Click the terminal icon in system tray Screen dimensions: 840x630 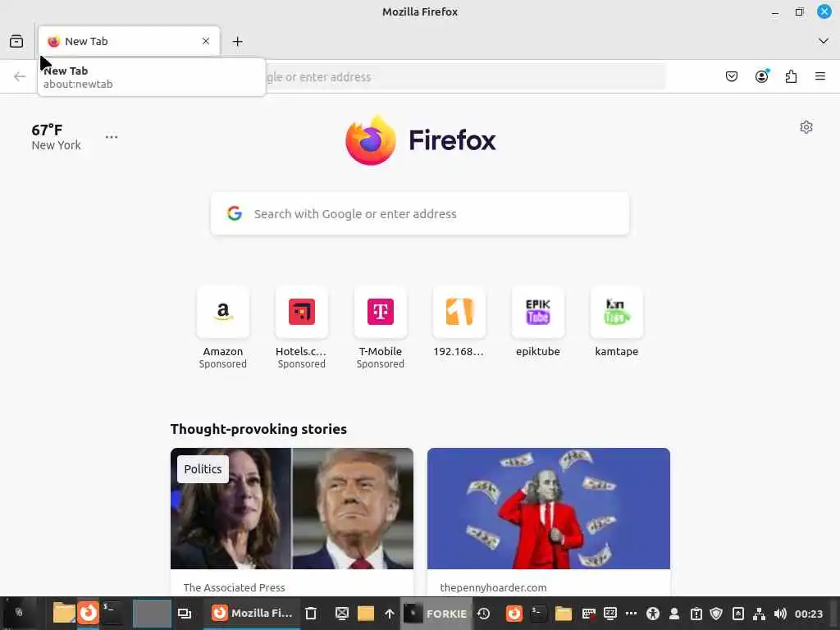pyautogui.click(x=538, y=614)
